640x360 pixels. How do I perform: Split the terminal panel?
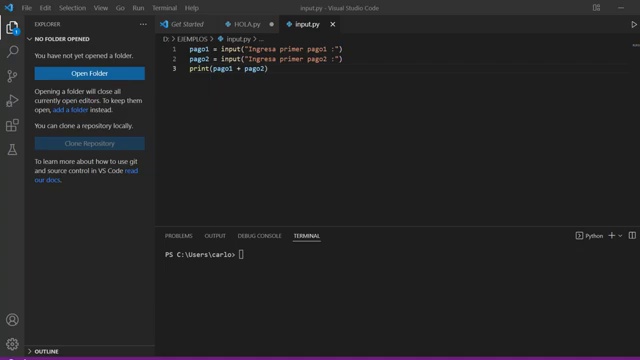tap(632, 236)
